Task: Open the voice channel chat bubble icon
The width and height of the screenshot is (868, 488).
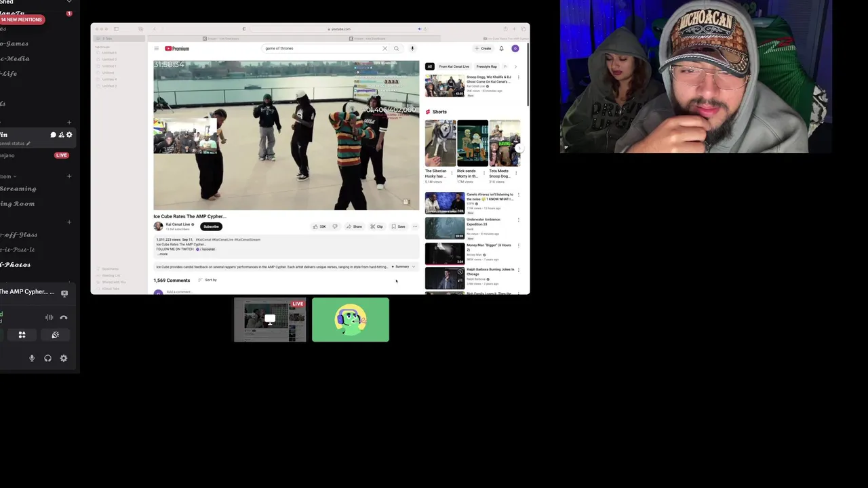Action: [53, 135]
